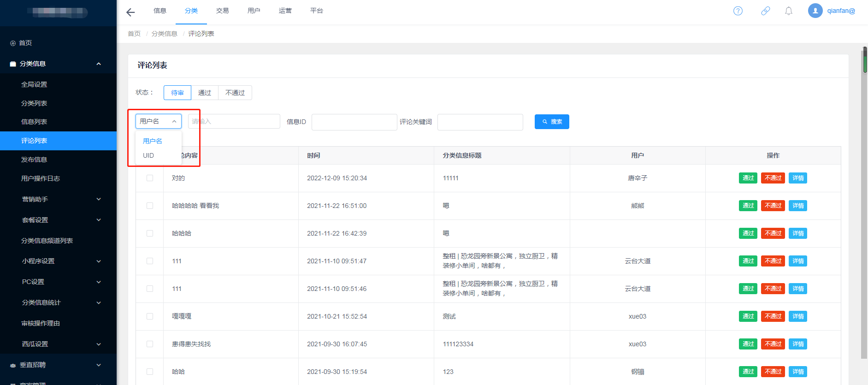This screenshot has height=385, width=868.
Task: Check the row for comment 嘎嘎嘎
Action: click(150, 316)
